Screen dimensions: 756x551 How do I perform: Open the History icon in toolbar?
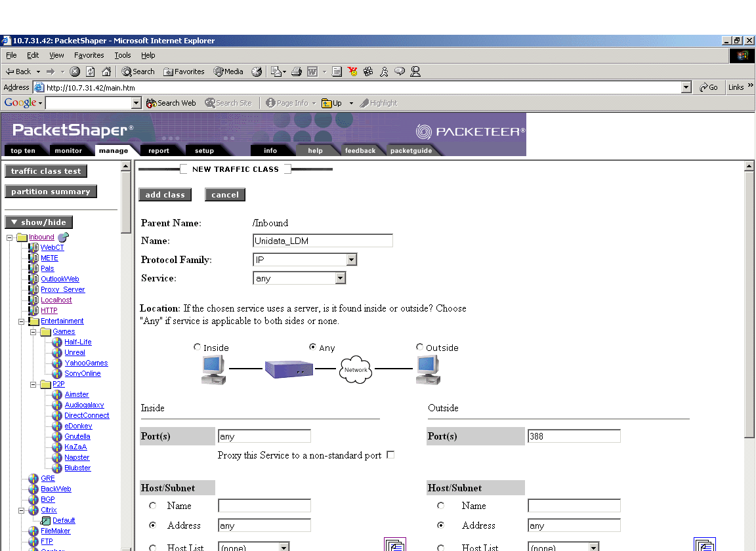pos(257,71)
